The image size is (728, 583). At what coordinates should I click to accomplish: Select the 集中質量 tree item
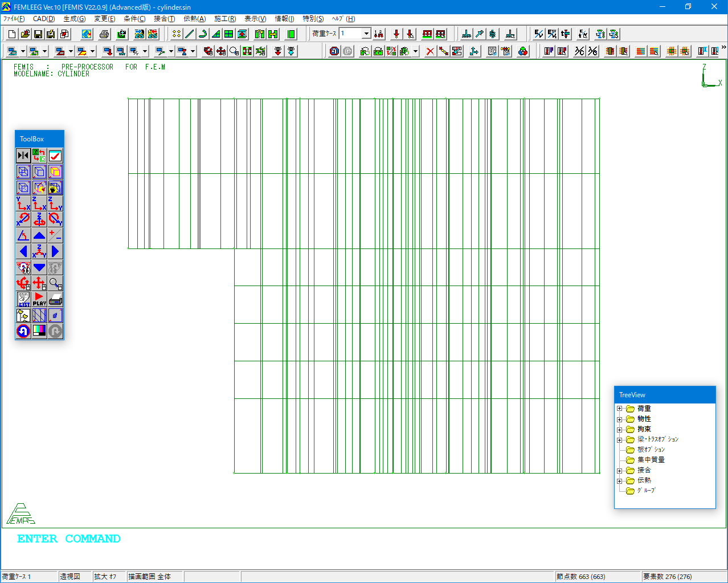(x=651, y=460)
